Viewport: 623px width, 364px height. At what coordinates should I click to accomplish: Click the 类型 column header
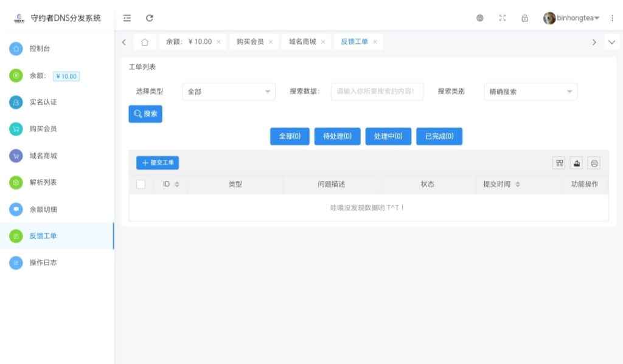tap(235, 184)
